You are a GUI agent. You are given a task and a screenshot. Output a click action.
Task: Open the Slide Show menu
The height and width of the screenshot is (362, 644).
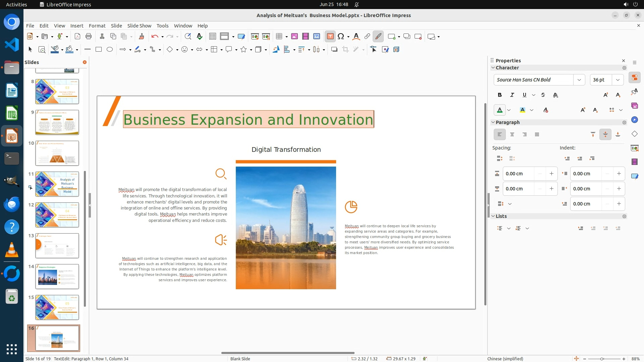point(139,26)
